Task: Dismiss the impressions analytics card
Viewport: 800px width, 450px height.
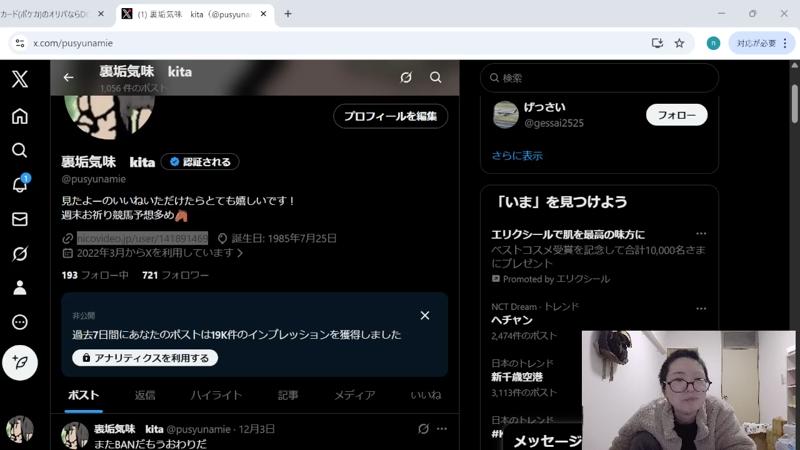Action: click(424, 315)
